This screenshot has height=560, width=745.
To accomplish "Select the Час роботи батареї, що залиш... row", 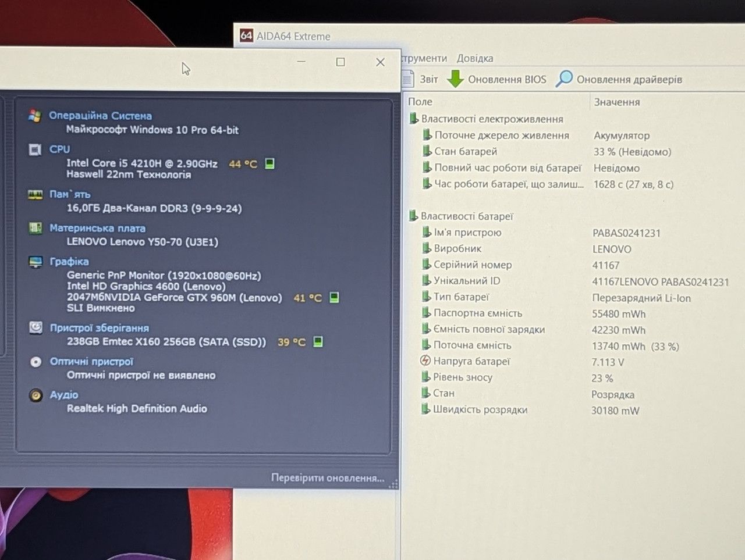I will pos(509,184).
